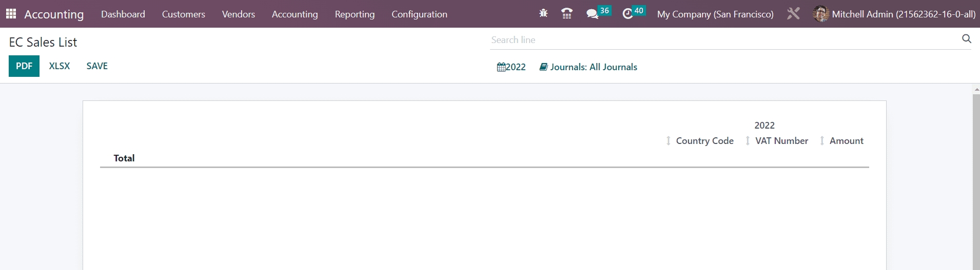This screenshot has height=270, width=980.
Task: Open the Reporting menu
Action: coord(355,14)
